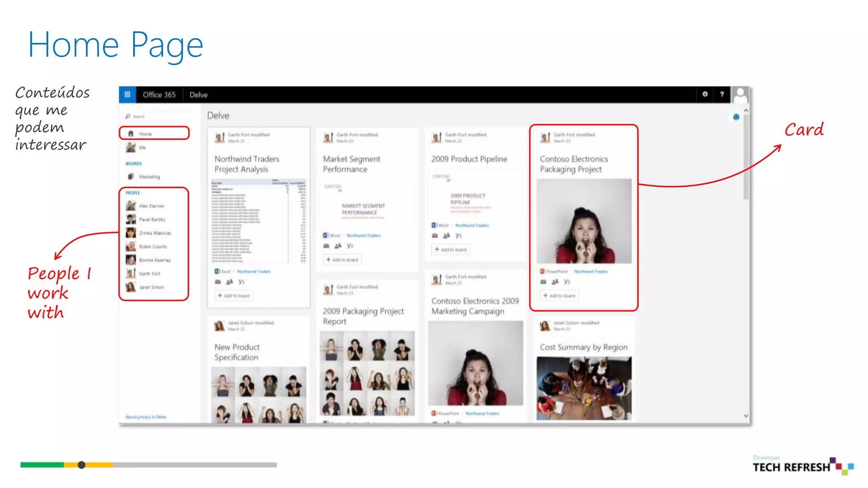
Task: Open Northwind Traders link on Market Segment card
Action: (x=363, y=236)
